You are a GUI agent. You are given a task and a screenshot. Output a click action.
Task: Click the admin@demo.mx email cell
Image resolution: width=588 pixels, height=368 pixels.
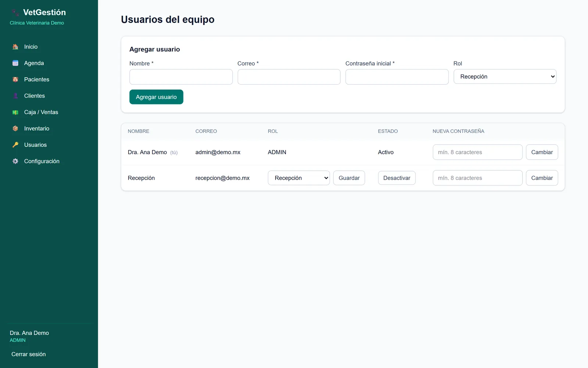point(218,152)
